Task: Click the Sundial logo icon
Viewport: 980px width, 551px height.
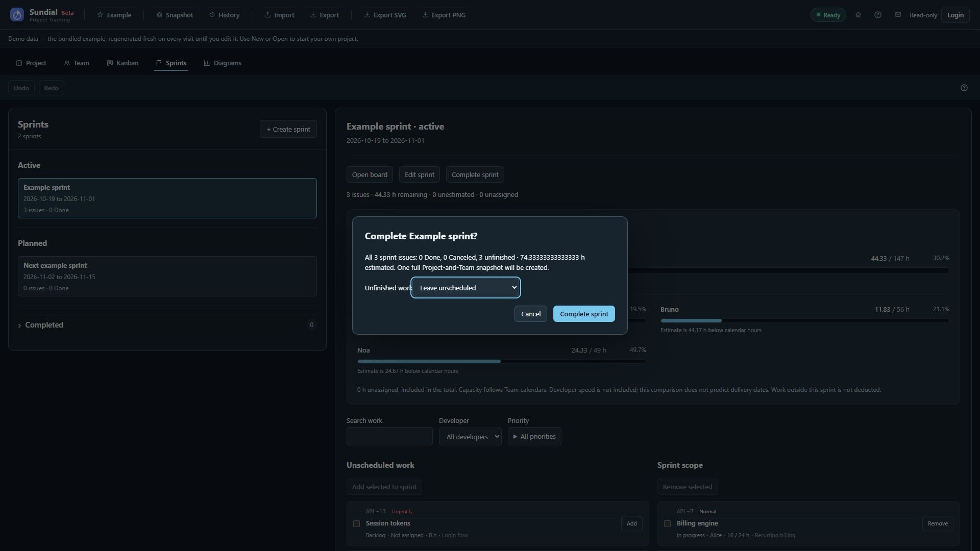Action: [17, 15]
